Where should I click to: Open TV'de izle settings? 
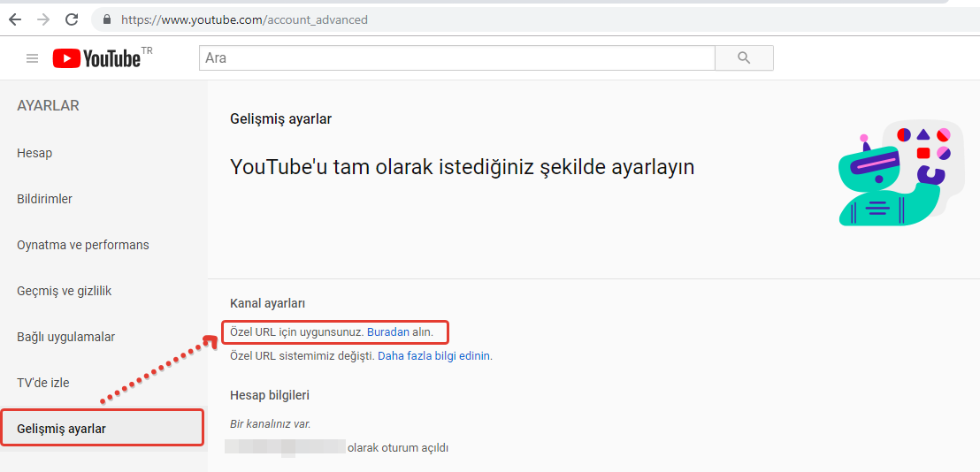[x=43, y=383]
